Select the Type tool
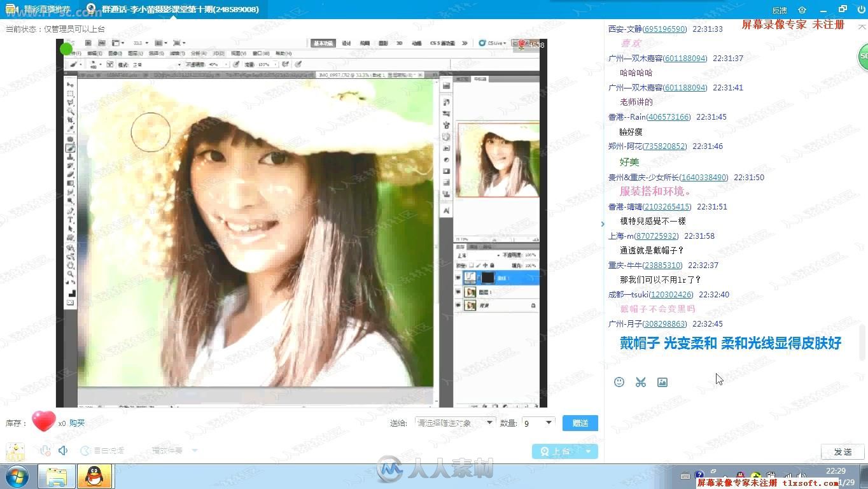The width and height of the screenshot is (868, 489). [x=70, y=220]
